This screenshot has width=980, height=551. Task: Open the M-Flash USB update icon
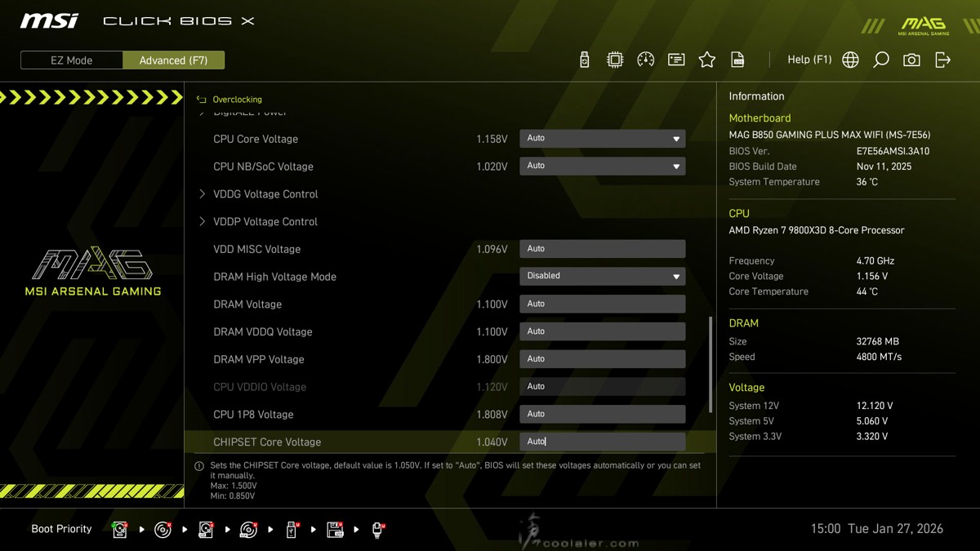584,60
